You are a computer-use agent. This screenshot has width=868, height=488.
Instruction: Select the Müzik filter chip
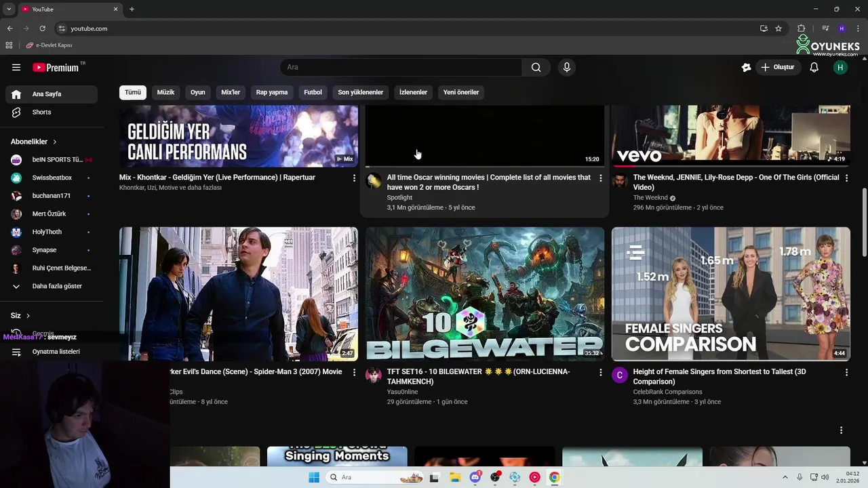point(166,92)
